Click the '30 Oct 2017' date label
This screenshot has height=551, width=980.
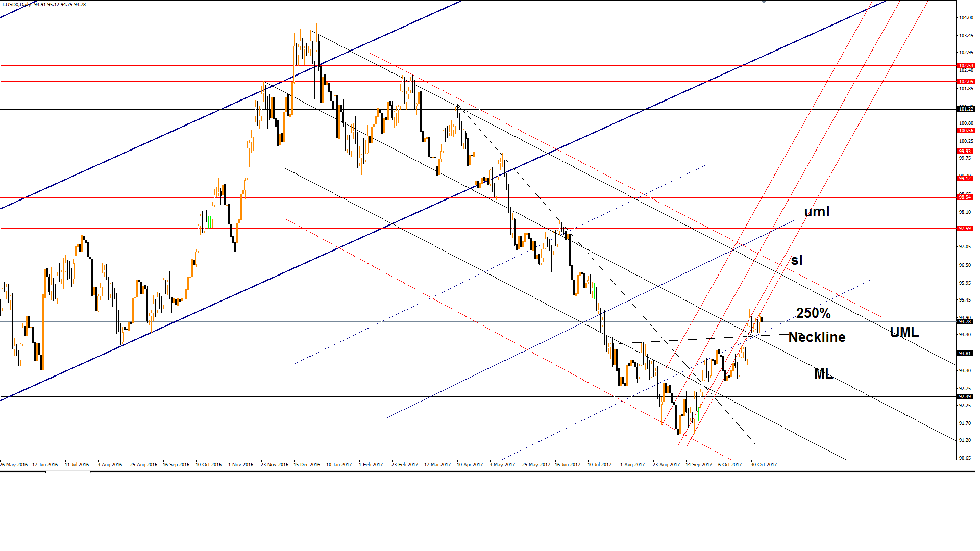[x=764, y=465]
